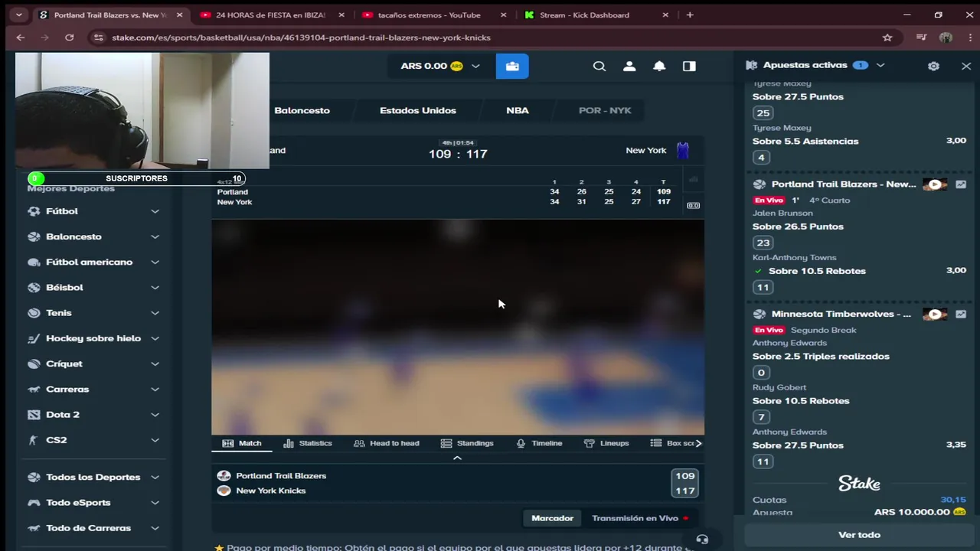Expand Todo de Carreras section

pyautogui.click(x=155, y=528)
